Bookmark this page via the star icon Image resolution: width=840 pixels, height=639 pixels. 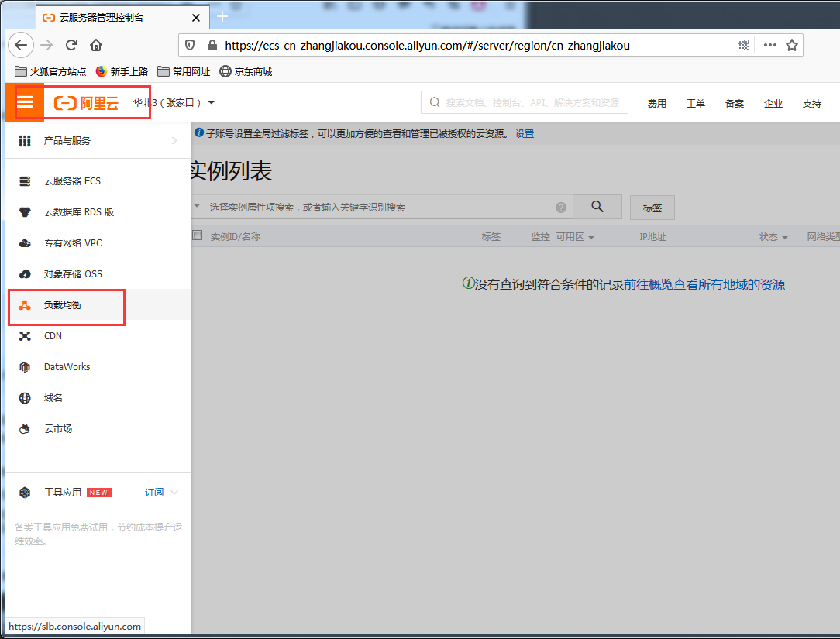click(792, 45)
